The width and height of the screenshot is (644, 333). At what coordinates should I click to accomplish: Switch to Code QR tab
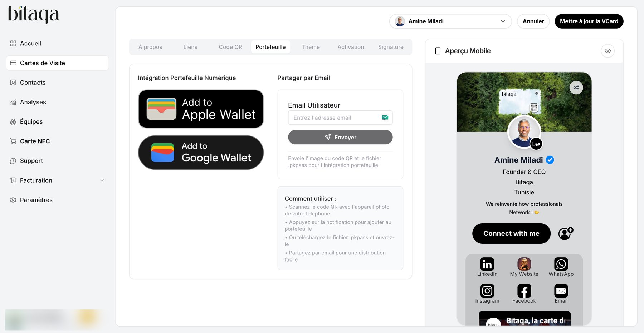pos(230,47)
